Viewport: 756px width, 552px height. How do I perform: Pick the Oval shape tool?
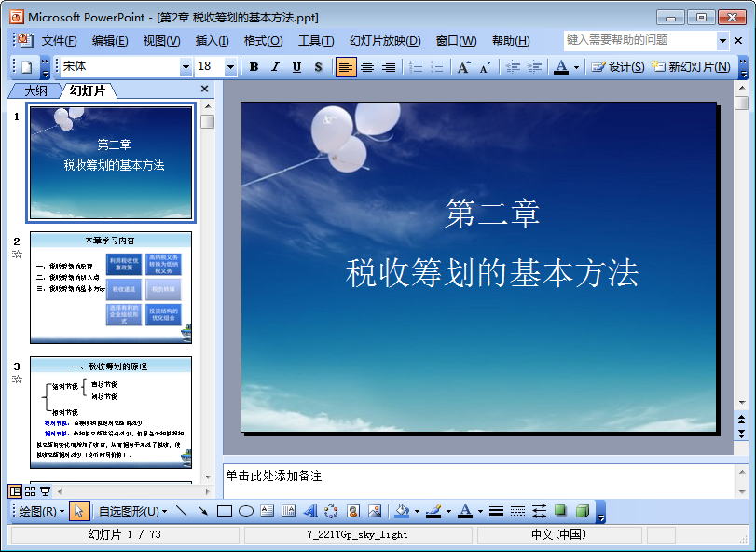click(246, 511)
